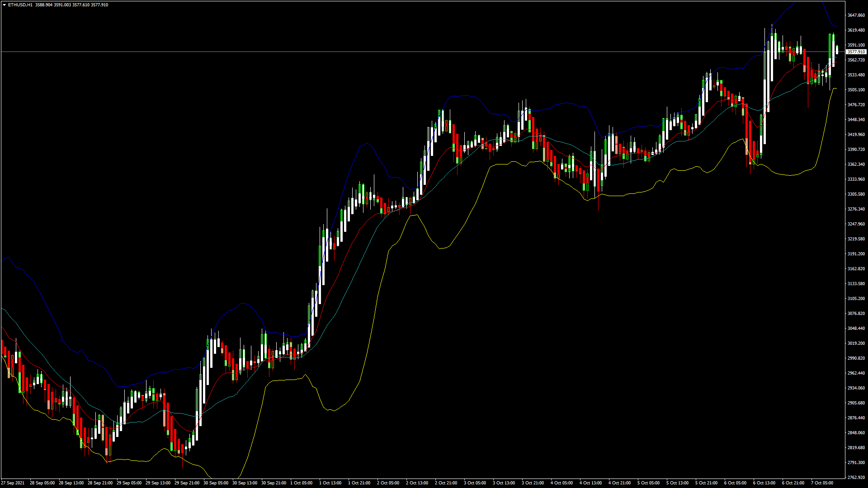Click the 3419.960 price scale label

[856, 135]
